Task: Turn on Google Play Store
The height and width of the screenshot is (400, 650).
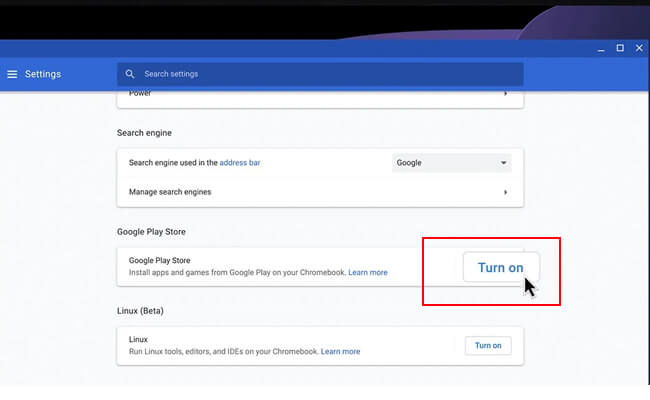Action: 500,267
